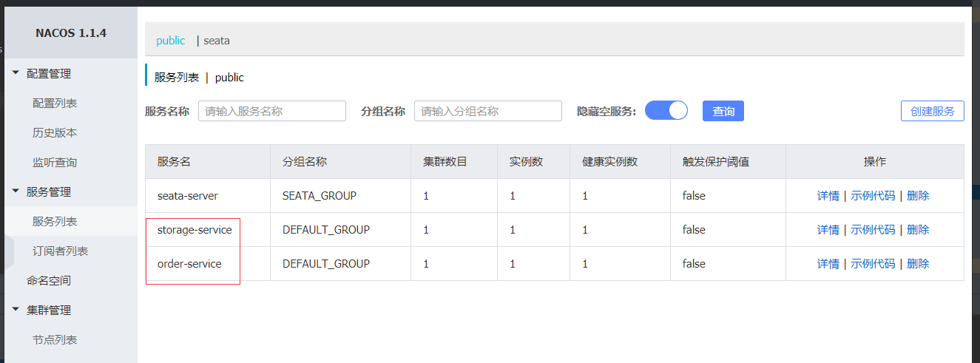The image size is (980, 363).
Task: Focus the 分组名称 input field
Action: pyautogui.click(x=488, y=111)
